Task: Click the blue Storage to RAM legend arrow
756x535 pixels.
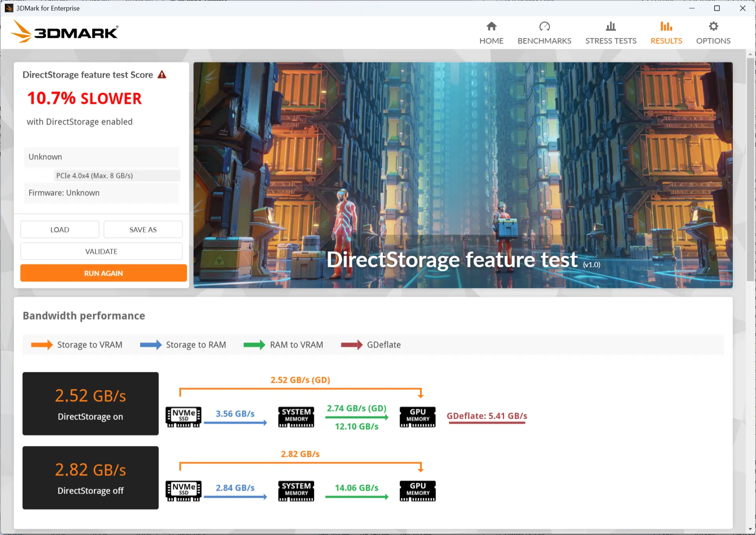Action: (151, 345)
